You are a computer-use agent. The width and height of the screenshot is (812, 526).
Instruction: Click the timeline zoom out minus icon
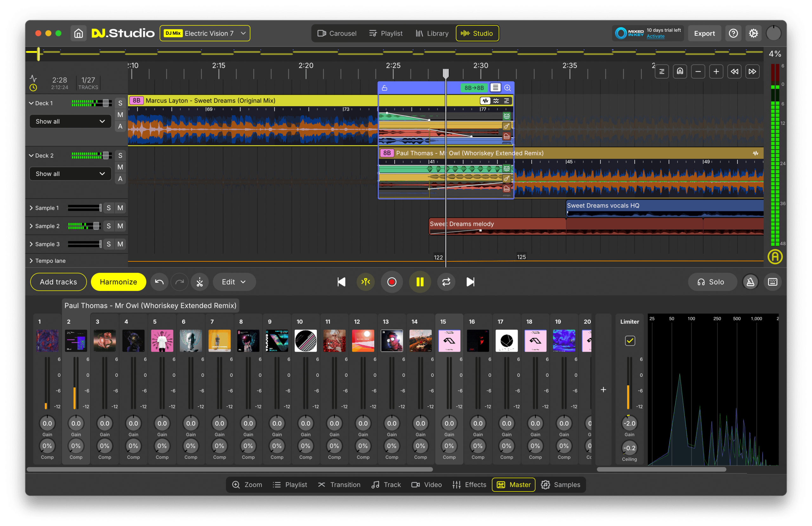(x=698, y=71)
